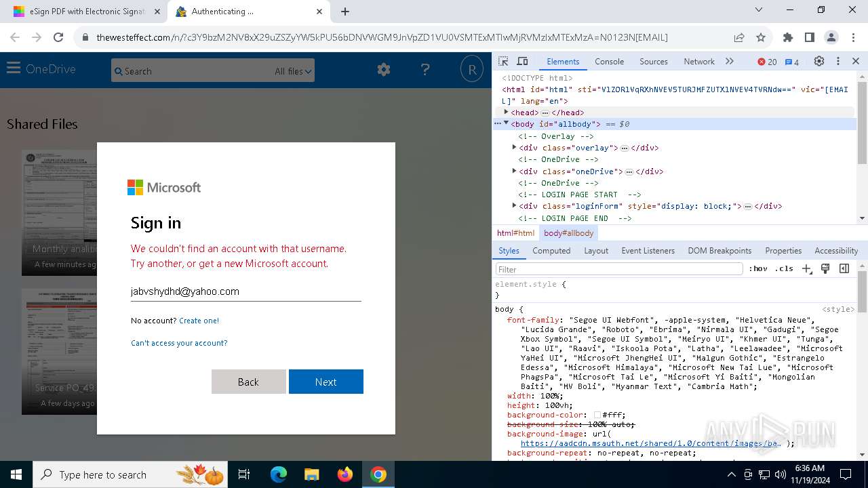Screen dimensions: 868x488
Task: Click the blue issues count badge
Action: [x=792, y=62]
